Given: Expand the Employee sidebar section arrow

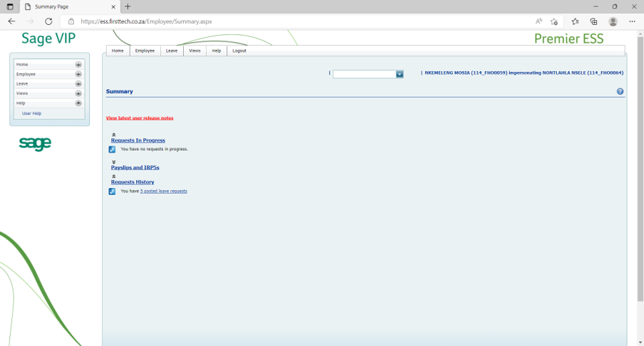Looking at the screenshot, I should coord(78,74).
